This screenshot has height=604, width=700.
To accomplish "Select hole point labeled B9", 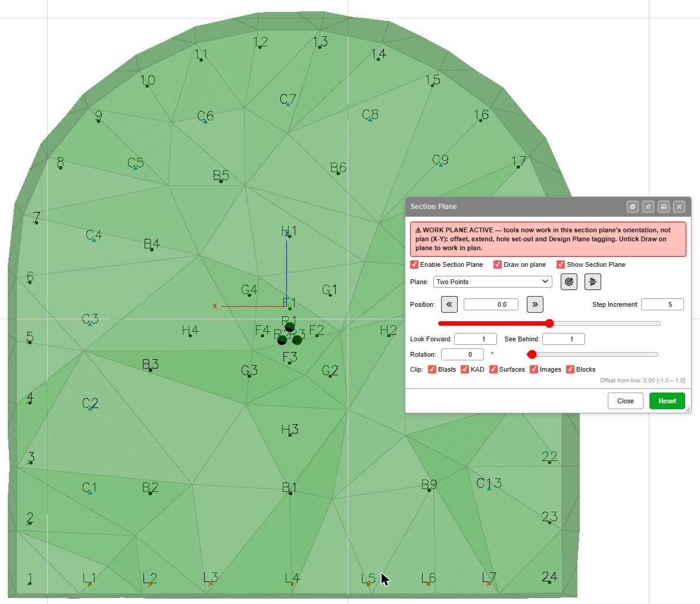I will pyautogui.click(x=430, y=490).
